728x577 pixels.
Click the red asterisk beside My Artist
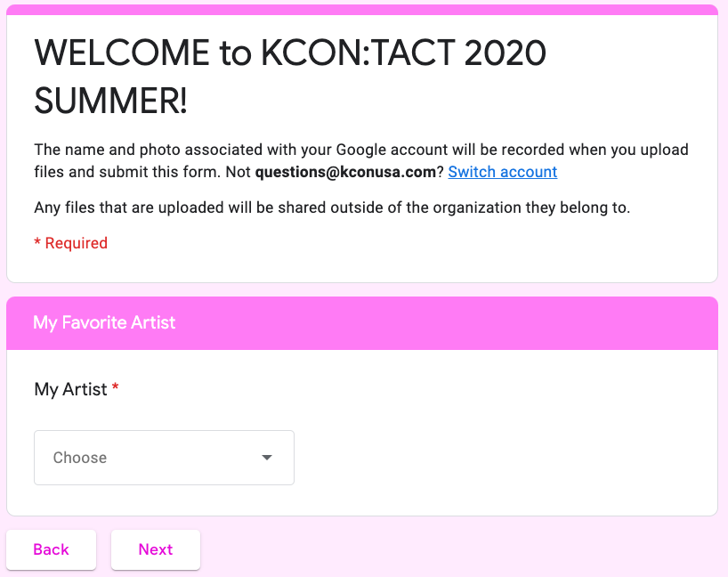pos(116,389)
